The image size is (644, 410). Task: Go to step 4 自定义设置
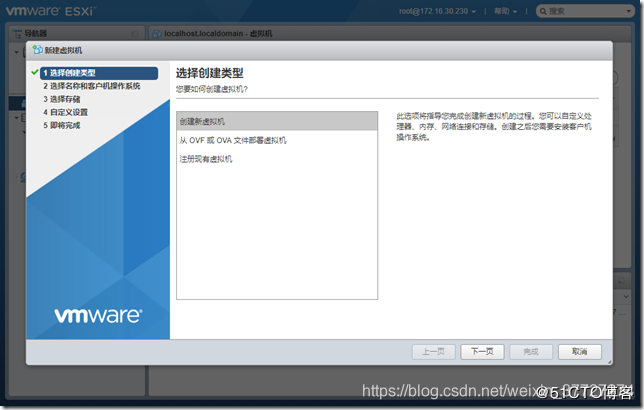pyautogui.click(x=65, y=112)
